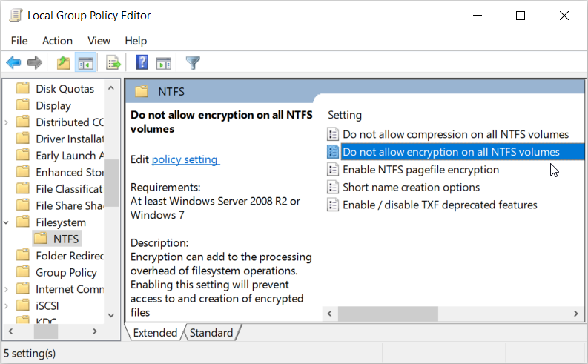Toggle the Show/Hide Console Tree icon
Viewport: 588px width, 364px height.
[x=85, y=63]
